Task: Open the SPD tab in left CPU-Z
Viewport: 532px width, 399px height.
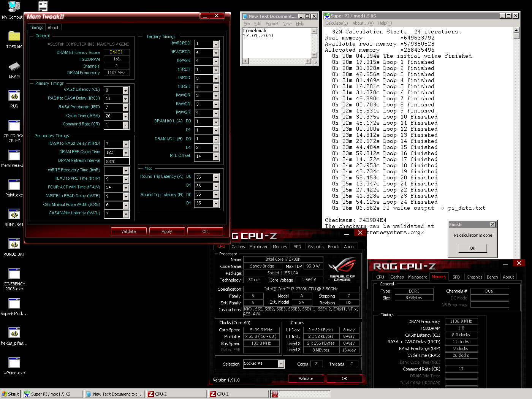Action: pos(298,247)
